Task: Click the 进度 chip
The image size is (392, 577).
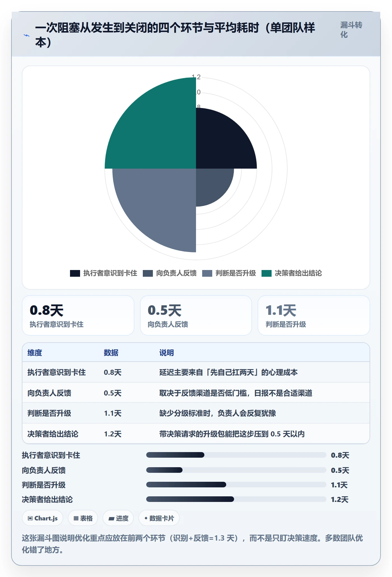Action: click(x=118, y=518)
